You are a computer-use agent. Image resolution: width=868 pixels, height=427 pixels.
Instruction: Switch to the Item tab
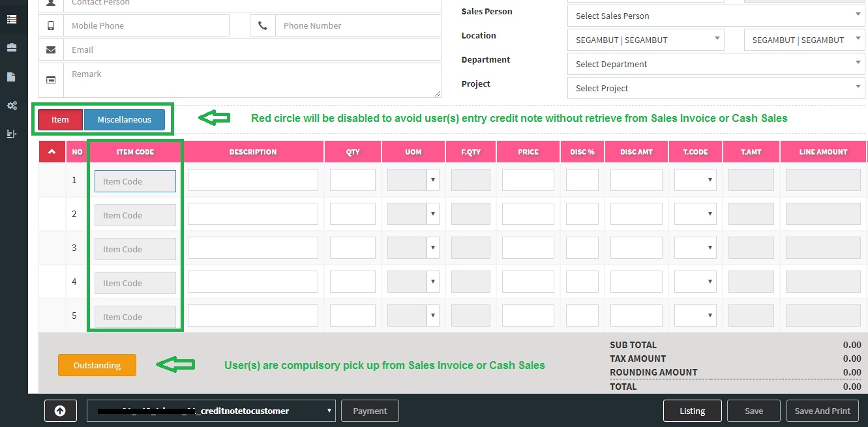[60, 120]
